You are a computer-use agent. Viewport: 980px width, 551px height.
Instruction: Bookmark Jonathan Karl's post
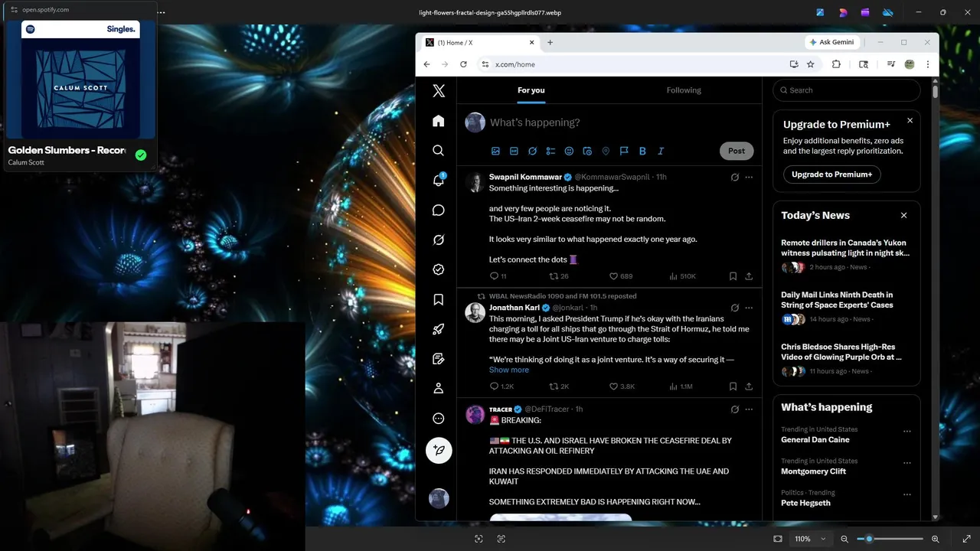[733, 386]
